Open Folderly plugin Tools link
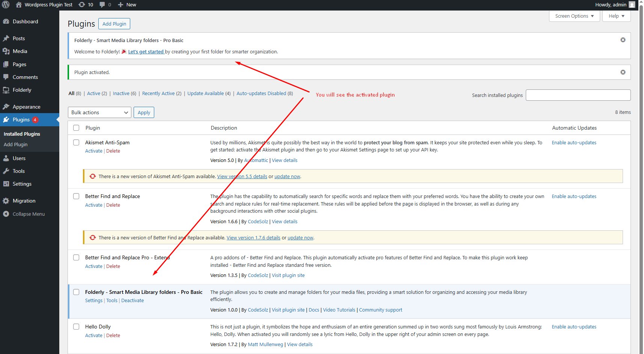This screenshot has width=644, height=354. tap(112, 300)
